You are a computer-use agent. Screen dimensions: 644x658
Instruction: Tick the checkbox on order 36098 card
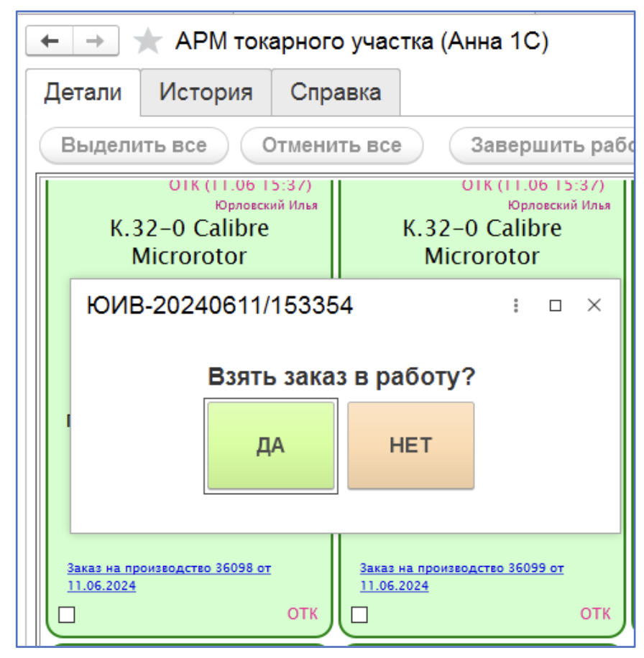click(67, 615)
